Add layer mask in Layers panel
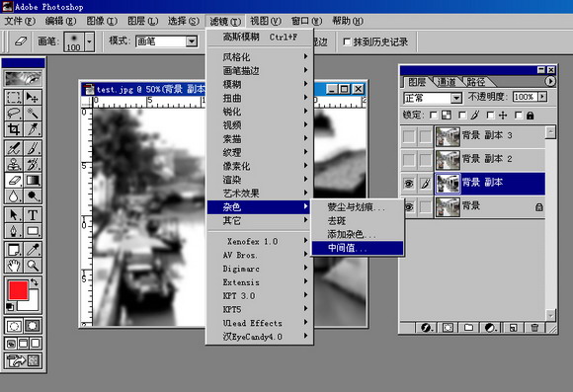 [x=448, y=328]
